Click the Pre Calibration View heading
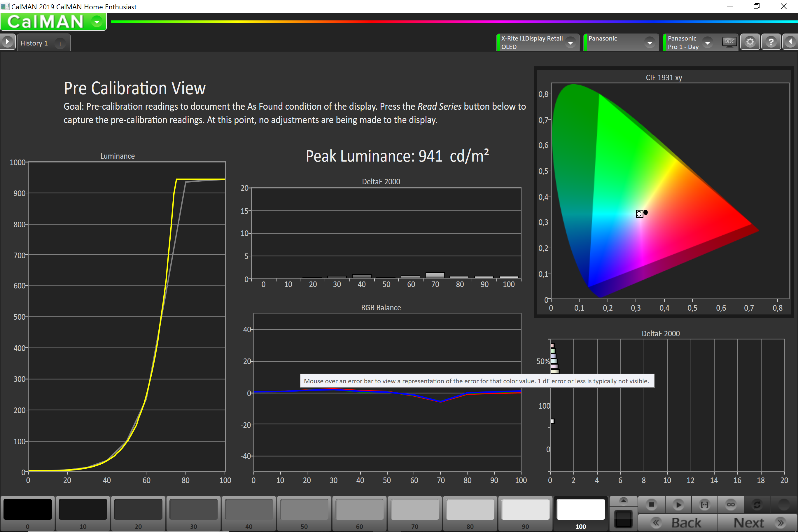The width and height of the screenshot is (798, 532). [x=135, y=88]
